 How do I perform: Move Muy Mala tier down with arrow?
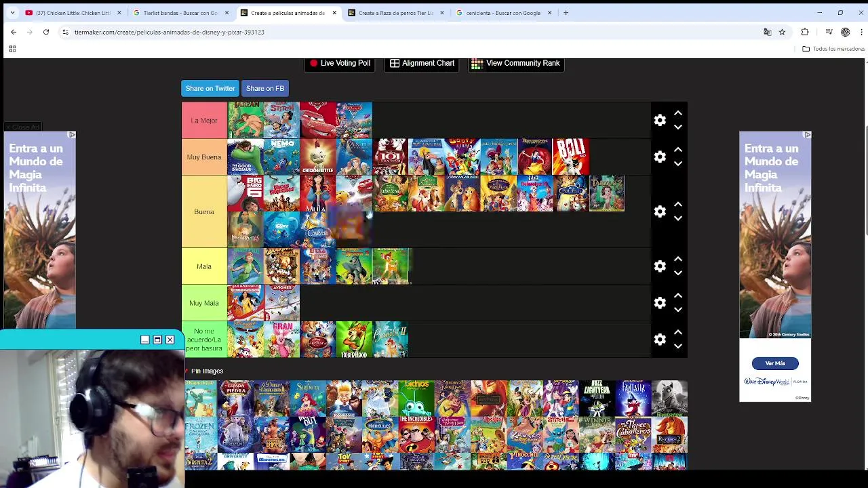[677, 310]
